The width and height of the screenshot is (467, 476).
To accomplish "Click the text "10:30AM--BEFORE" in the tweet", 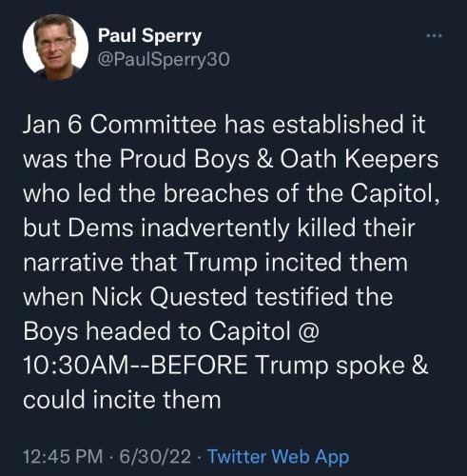I will pyautogui.click(x=136, y=366).
